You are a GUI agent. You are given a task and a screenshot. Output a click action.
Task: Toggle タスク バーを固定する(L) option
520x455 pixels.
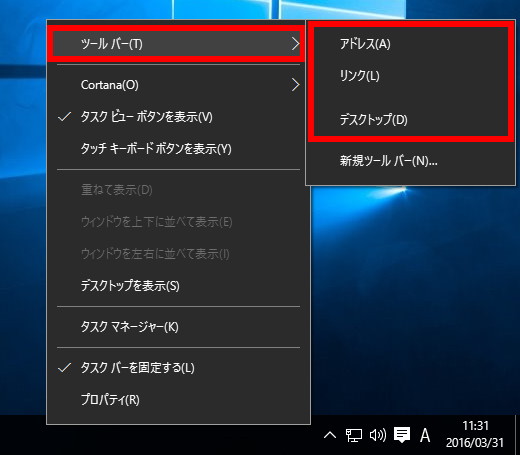(x=178, y=368)
